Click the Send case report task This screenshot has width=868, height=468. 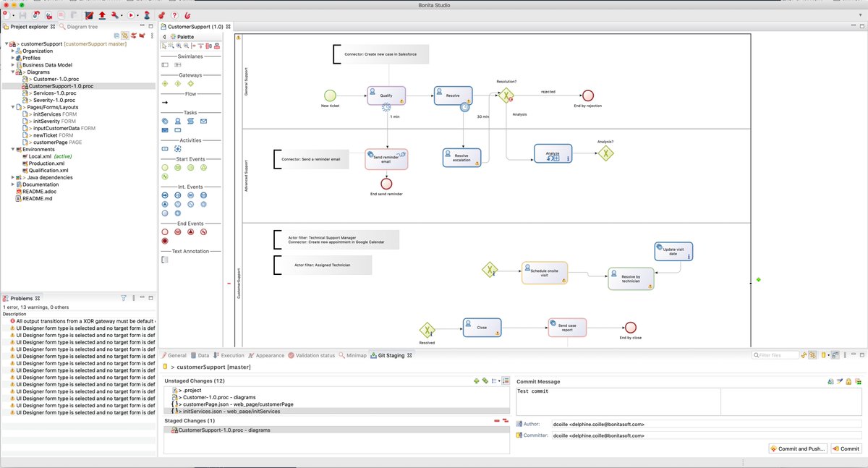pyautogui.click(x=567, y=328)
